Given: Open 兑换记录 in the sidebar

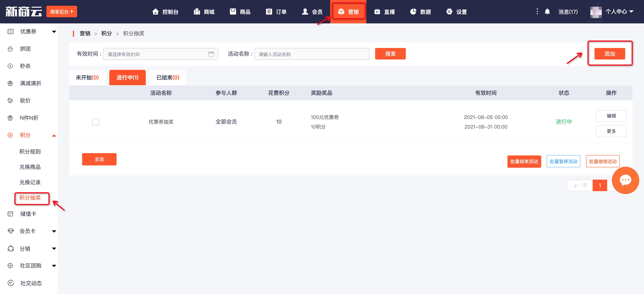Looking at the screenshot, I should [30, 182].
